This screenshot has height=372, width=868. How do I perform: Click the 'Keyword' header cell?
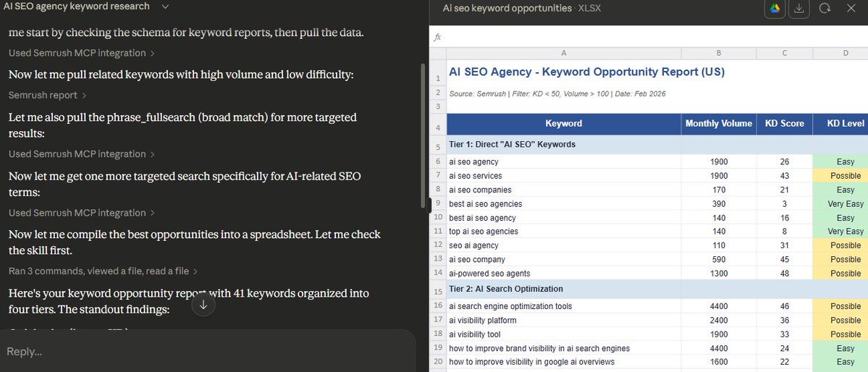(x=563, y=124)
